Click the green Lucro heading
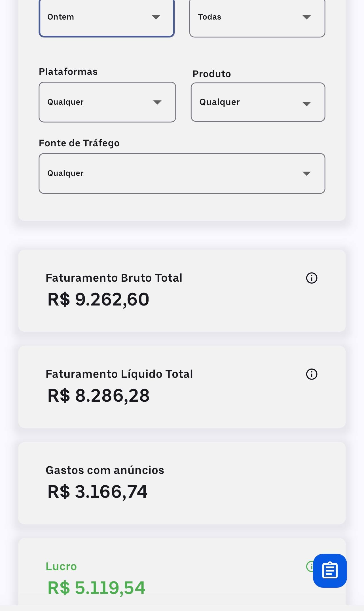 (61, 566)
